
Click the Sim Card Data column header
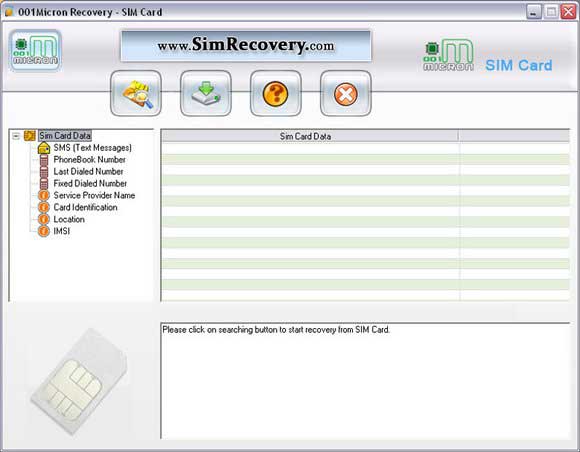(x=310, y=136)
